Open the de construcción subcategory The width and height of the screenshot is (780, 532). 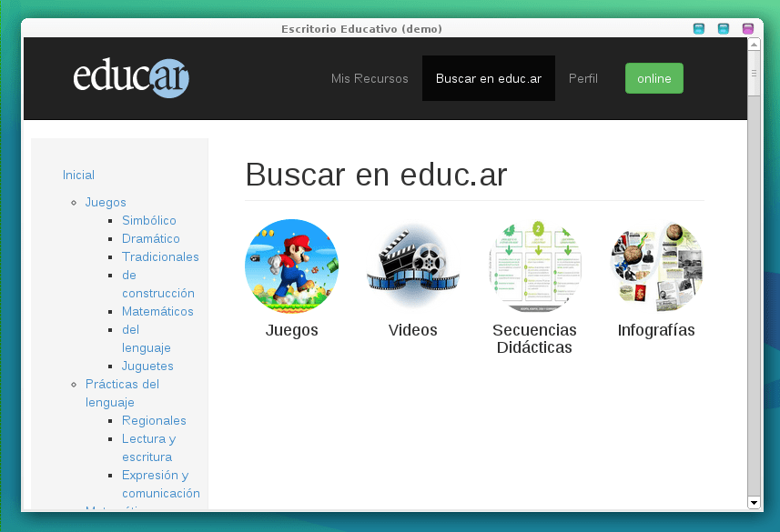[x=158, y=284]
